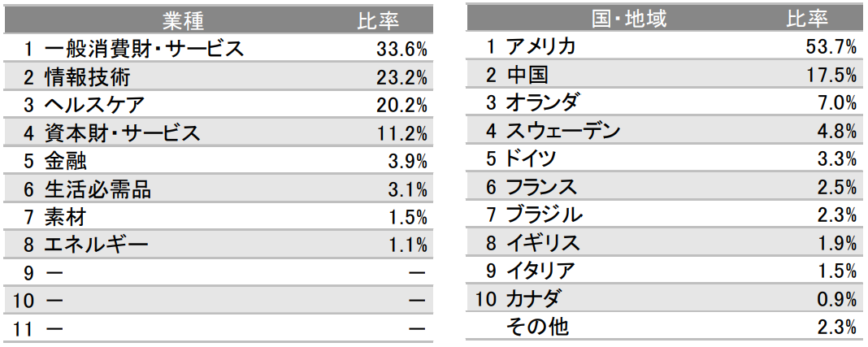Click the その他 row label
The height and width of the screenshot is (347, 868).
[537, 327]
